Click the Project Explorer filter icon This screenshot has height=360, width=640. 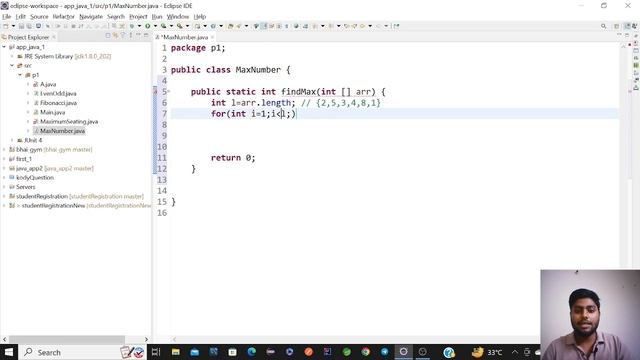pos(123,36)
